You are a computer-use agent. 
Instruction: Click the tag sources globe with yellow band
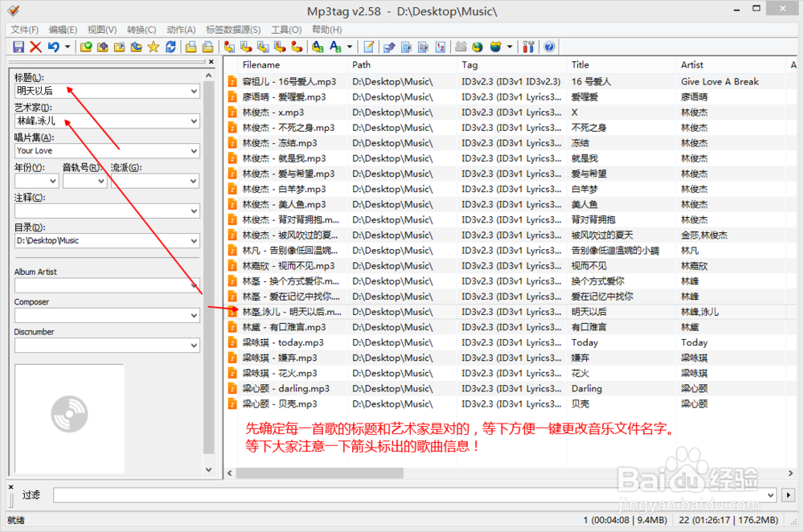[495, 47]
